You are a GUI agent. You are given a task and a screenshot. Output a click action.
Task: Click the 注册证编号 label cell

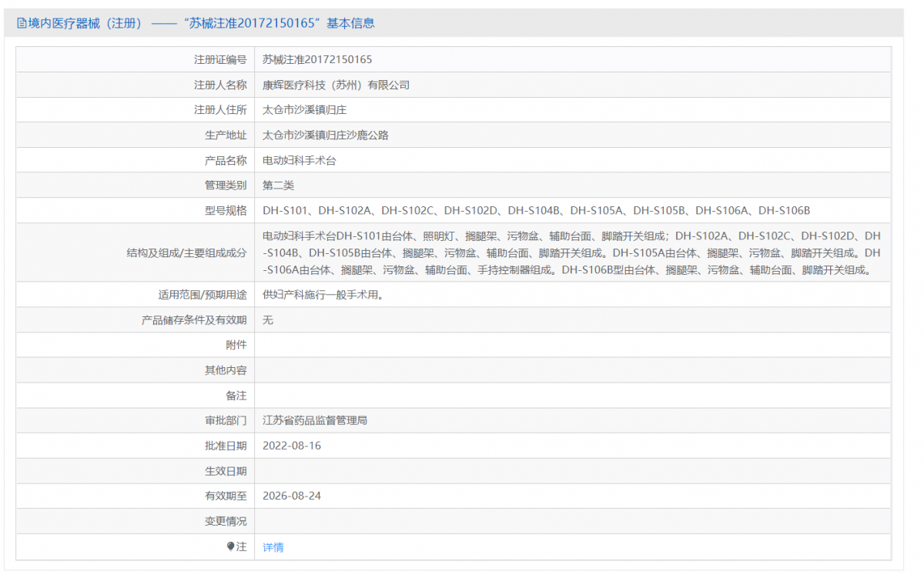(220, 59)
